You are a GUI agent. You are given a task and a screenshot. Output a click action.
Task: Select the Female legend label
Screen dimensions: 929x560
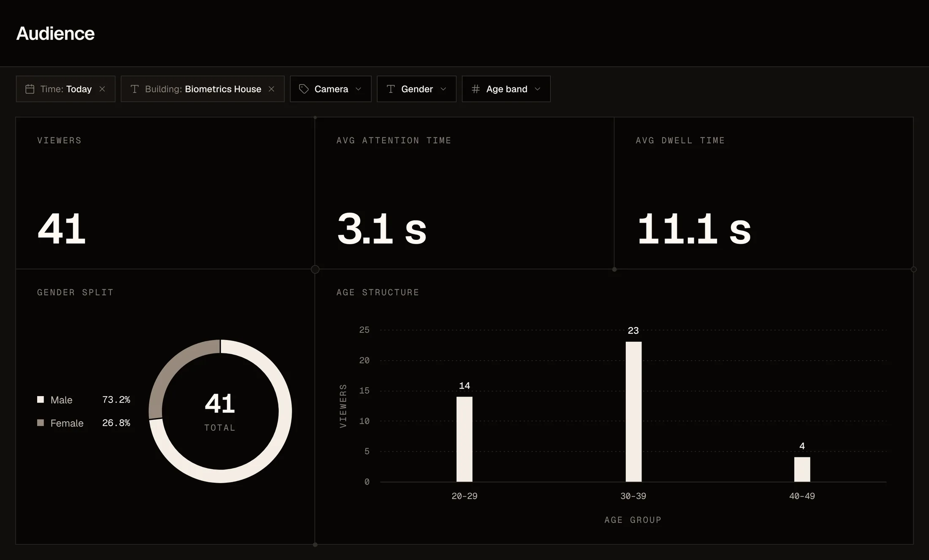[x=67, y=423]
